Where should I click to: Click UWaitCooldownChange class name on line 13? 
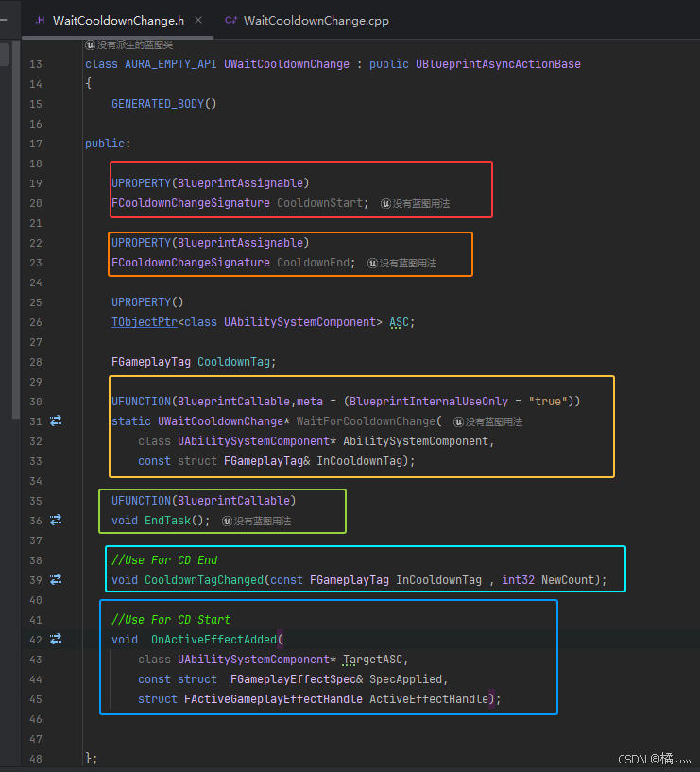(286, 64)
